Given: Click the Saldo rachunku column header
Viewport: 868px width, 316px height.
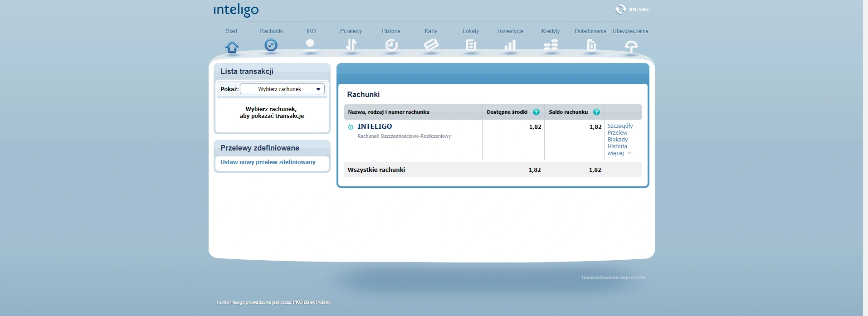Looking at the screenshot, I should 568,112.
